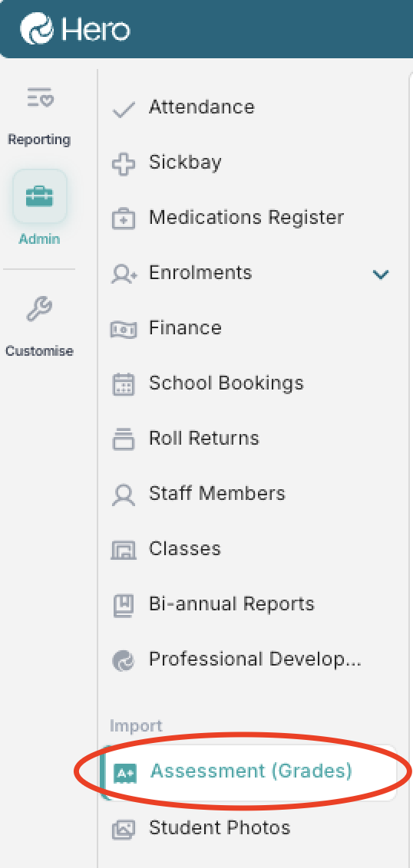Viewport: 413px width, 868px height.
Task: Click the Attendance checkmark icon
Action: click(124, 110)
